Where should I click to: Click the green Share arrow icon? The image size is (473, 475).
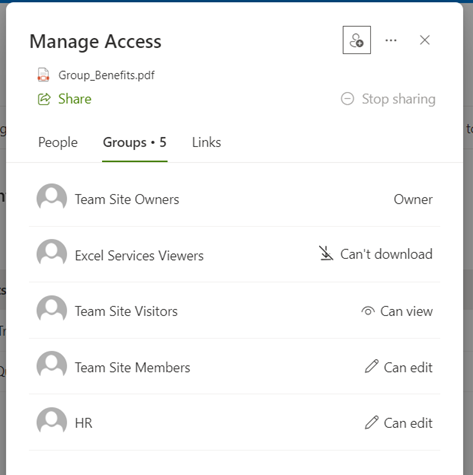point(44,99)
